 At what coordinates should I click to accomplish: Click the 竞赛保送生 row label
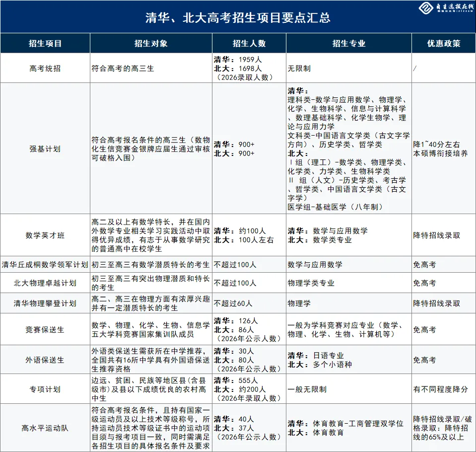pyautogui.click(x=45, y=329)
